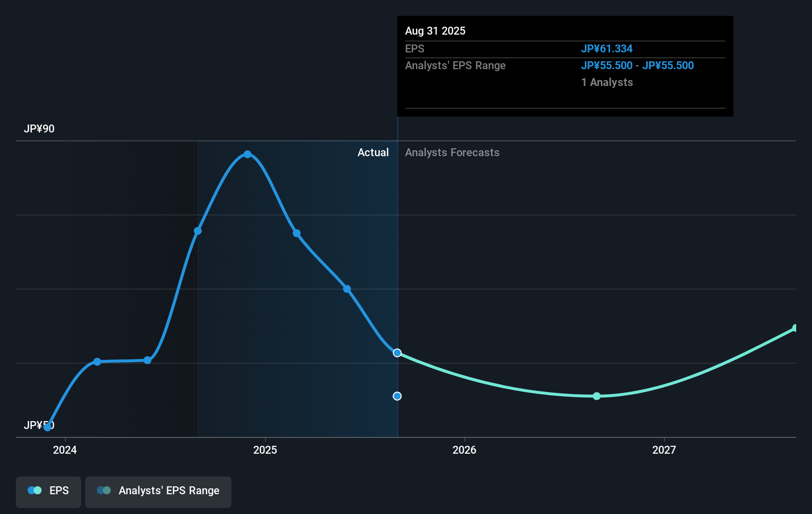The height and width of the screenshot is (514, 812).
Task: Click the Analysts' EPS Range legend dots icon
Action: tap(104, 491)
